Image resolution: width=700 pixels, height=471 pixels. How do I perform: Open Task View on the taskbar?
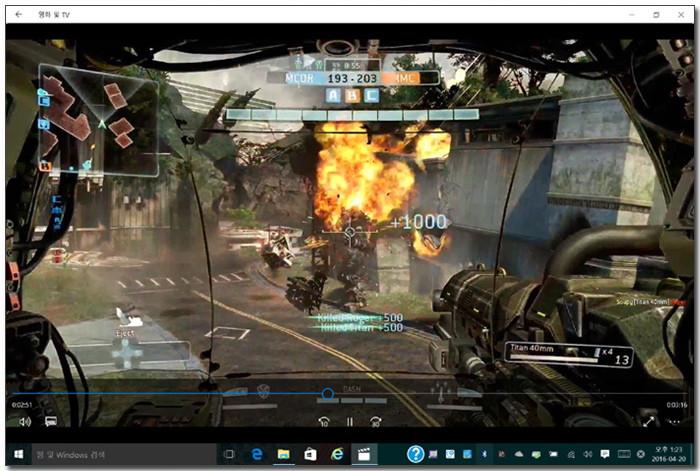click(x=229, y=454)
